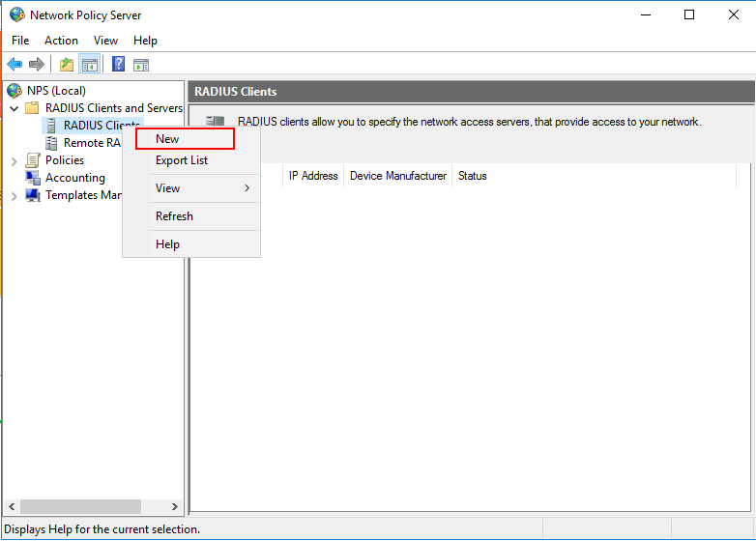Expand the Templates Management tree node
Viewport: 756px width, 541px height.
(x=14, y=195)
